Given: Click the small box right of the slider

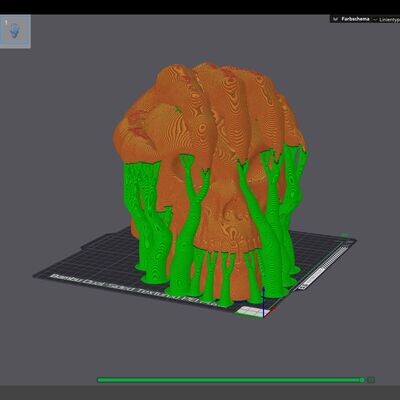Looking at the screenshot, I should pos(371,380).
